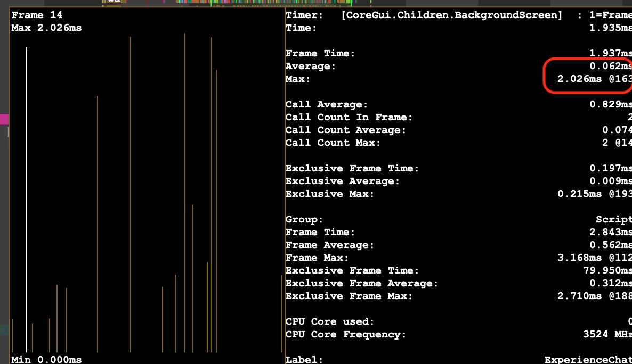
Task: Click the "Label:" row label
Action: click(x=304, y=359)
